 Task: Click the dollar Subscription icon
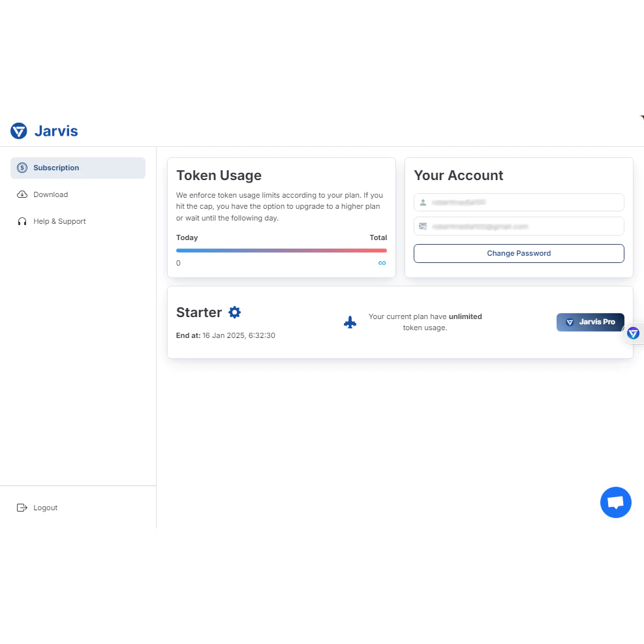22,168
